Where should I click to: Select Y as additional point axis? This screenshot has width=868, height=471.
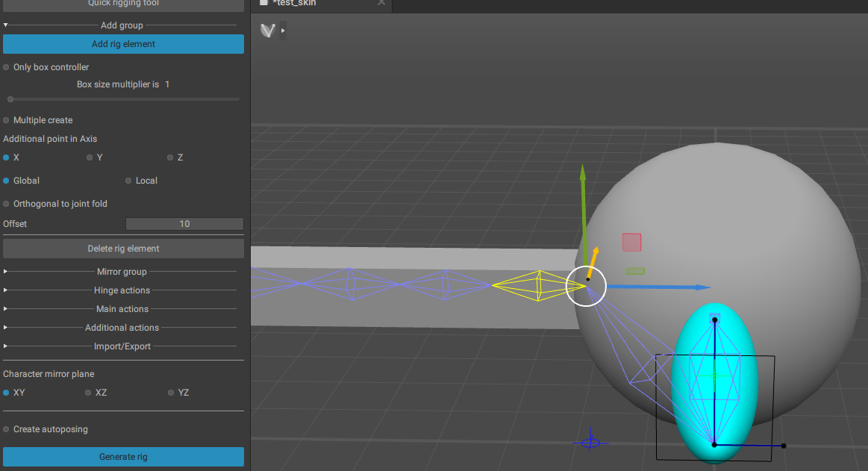click(90, 157)
